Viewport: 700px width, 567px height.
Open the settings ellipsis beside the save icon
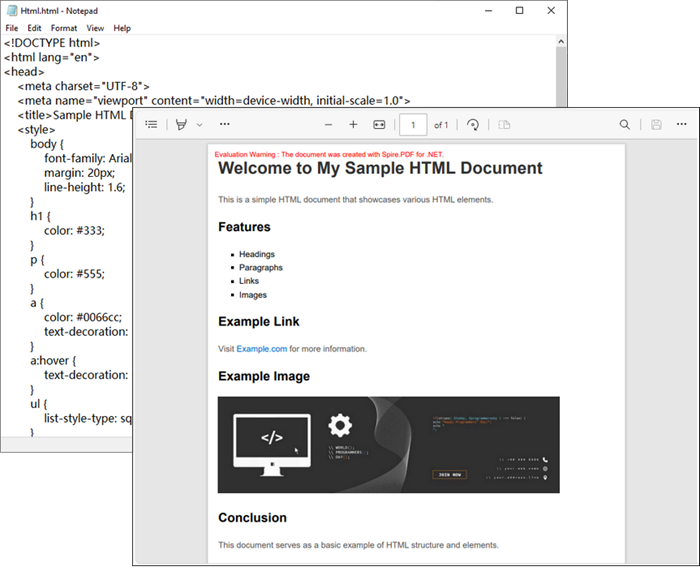[x=681, y=124]
